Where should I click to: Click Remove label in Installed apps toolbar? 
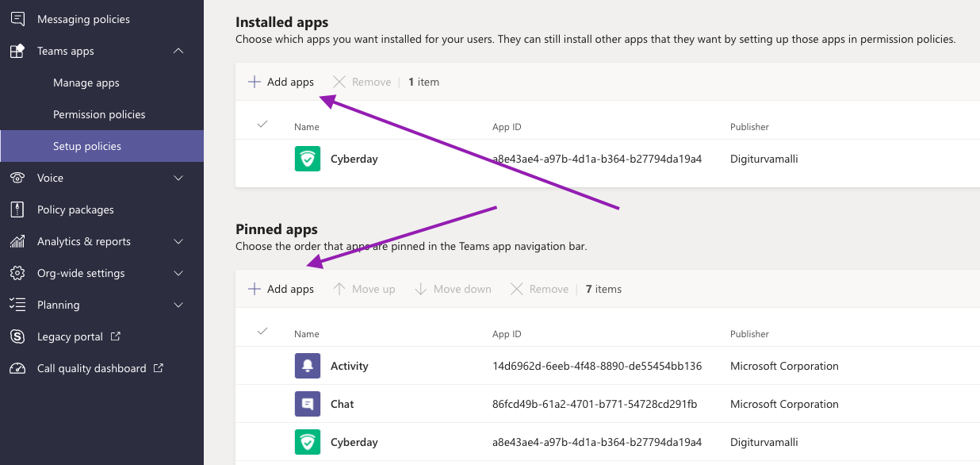pyautogui.click(x=372, y=82)
